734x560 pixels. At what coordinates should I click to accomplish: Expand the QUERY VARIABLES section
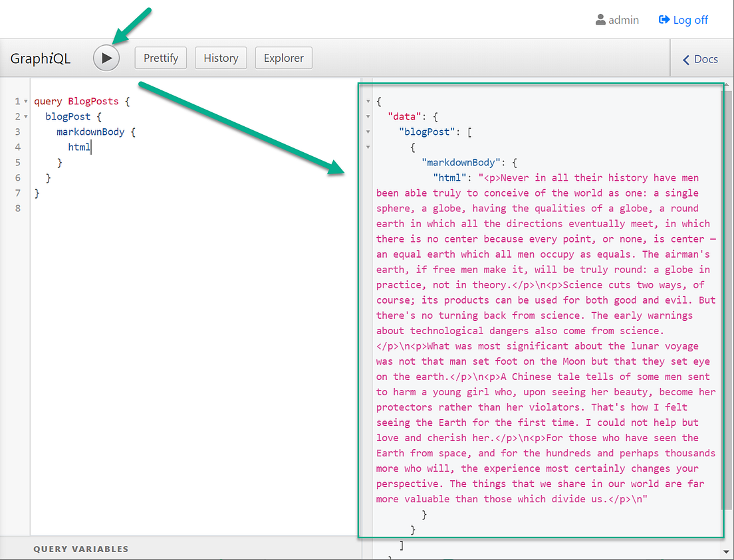tap(81, 549)
